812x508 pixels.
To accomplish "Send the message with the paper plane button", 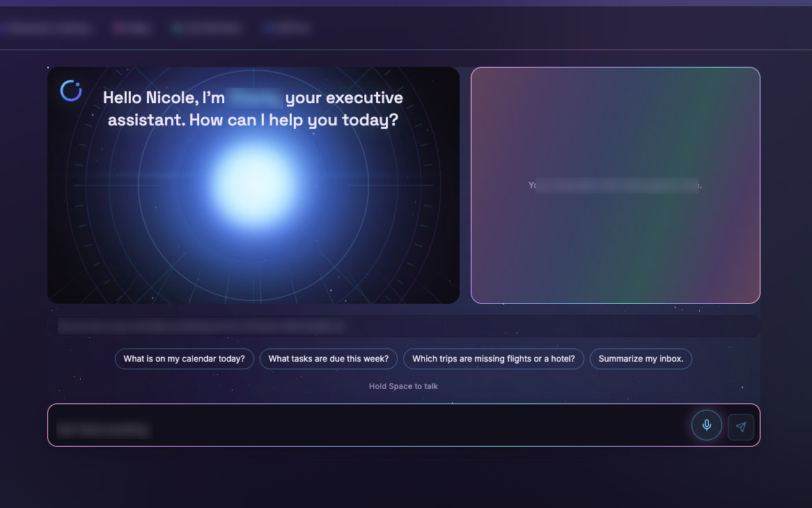I will pos(740,426).
